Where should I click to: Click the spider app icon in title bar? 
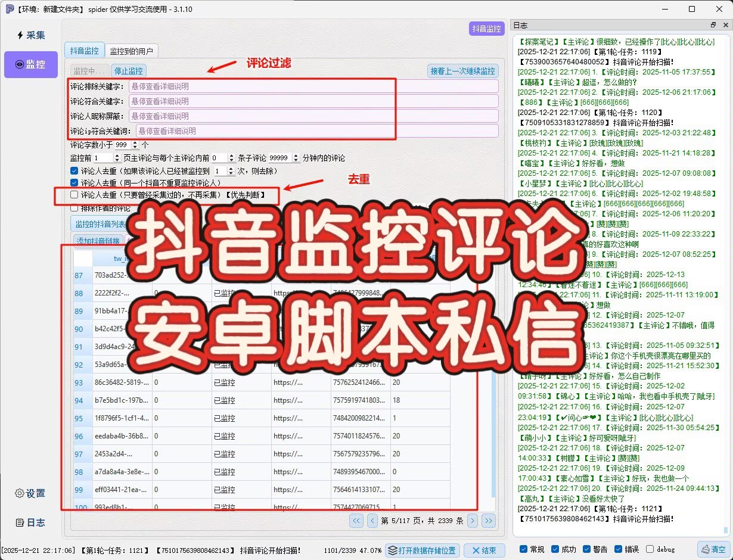tap(9, 10)
